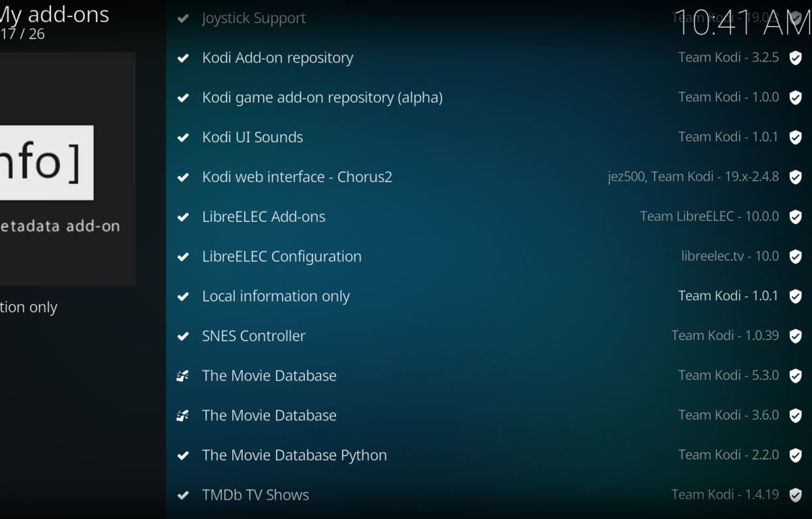Viewport: 812px width, 519px height.
Task: Click verified shield next to TMDb TV Shows
Action: pyautogui.click(x=795, y=495)
